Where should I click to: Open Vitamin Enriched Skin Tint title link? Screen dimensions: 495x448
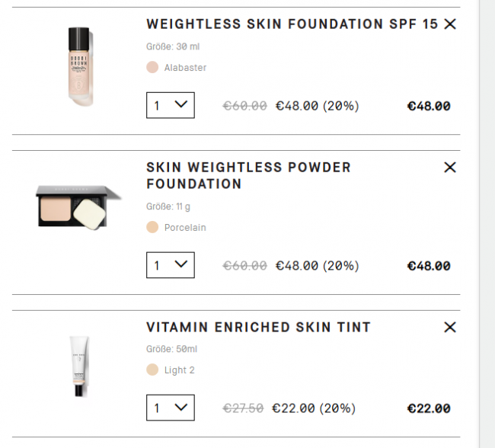pos(258,327)
